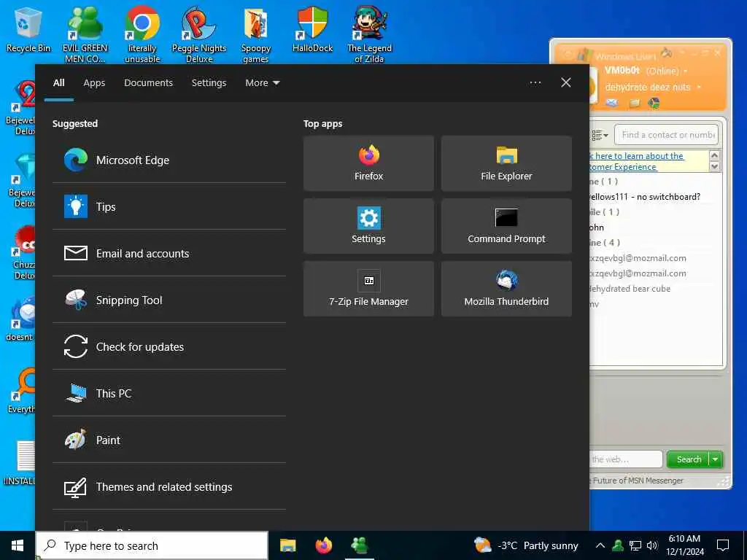The width and height of the screenshot is (747, 560).
Task: Click Messenger tray icon in system tray
Action: (x=618, y=545)
